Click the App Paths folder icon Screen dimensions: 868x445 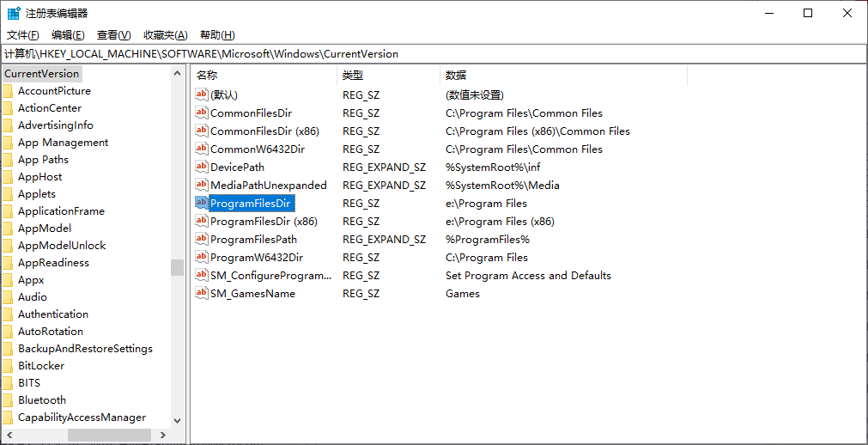point(7,160)
